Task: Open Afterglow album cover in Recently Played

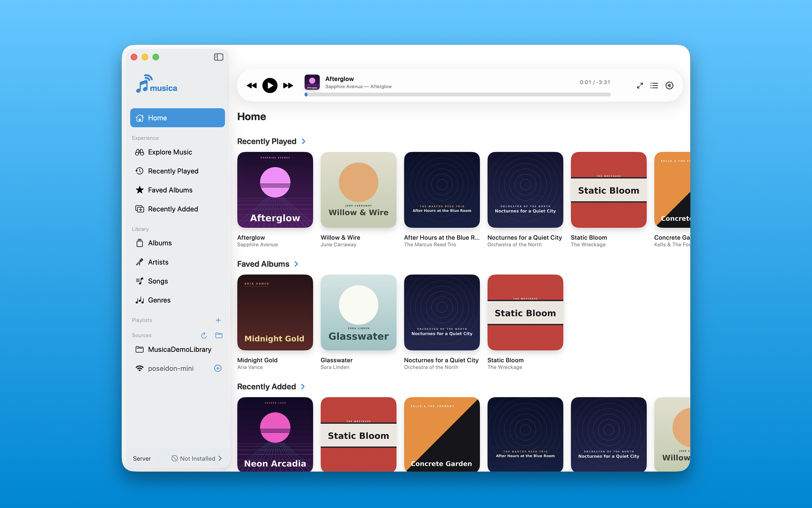Action: [275, 190]
